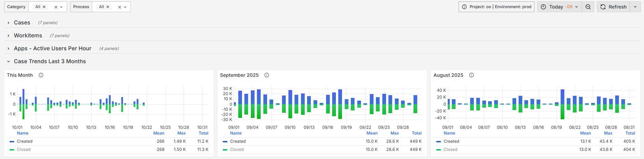Click the info icon beside September 2025

pos(267,75)
